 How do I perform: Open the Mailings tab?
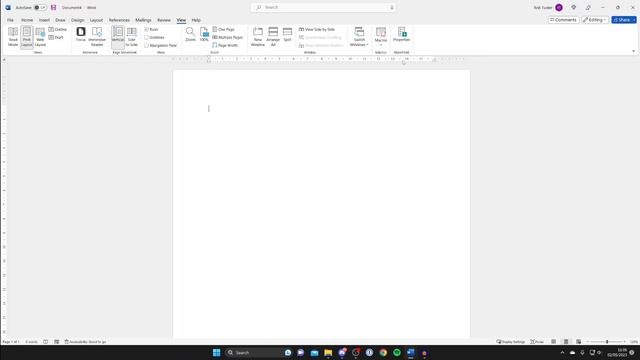[143, 20]
